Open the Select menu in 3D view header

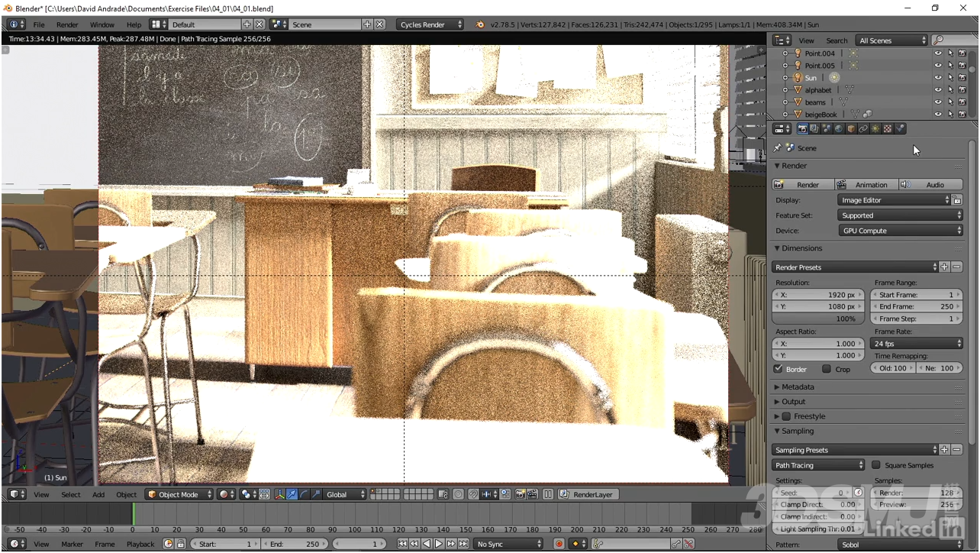[71, 494]
